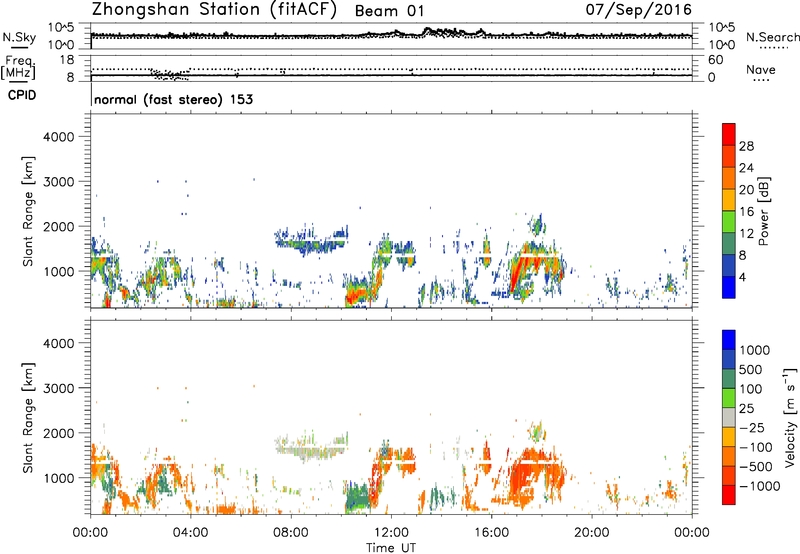Screen dimensions: 800x554
Task: Click the 'Time UT' axis title
Action: 391,548
